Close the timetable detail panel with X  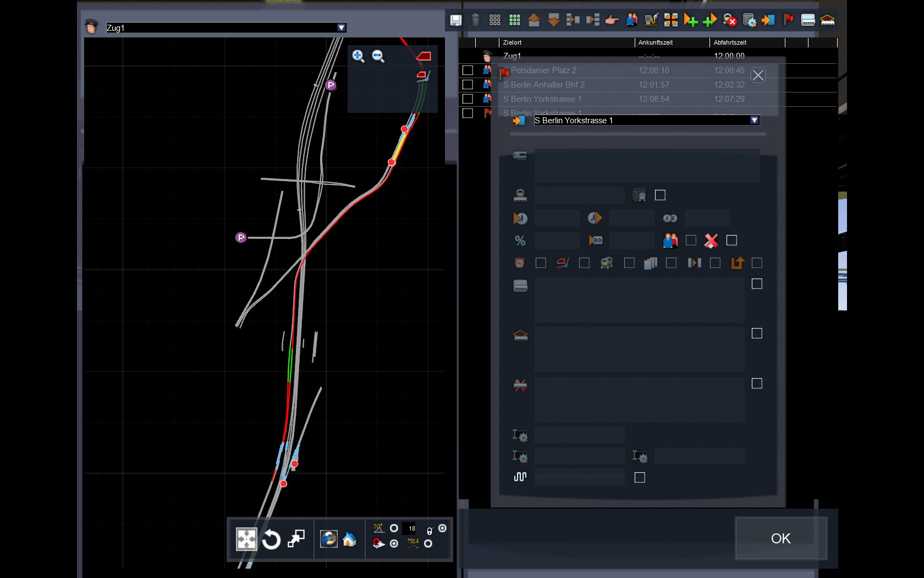click(x=758, y=75)
